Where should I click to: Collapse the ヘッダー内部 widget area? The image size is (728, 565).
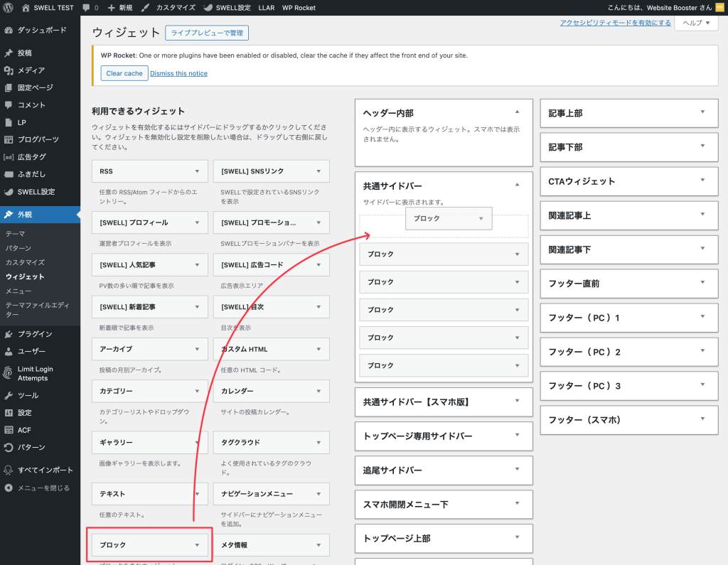(515, 112)
